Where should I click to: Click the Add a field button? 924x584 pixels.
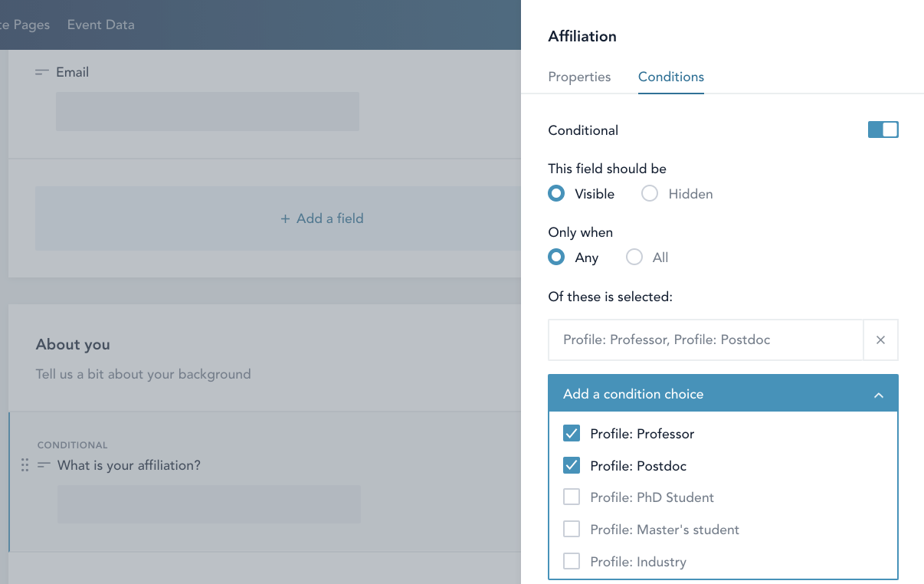point(322,218)
